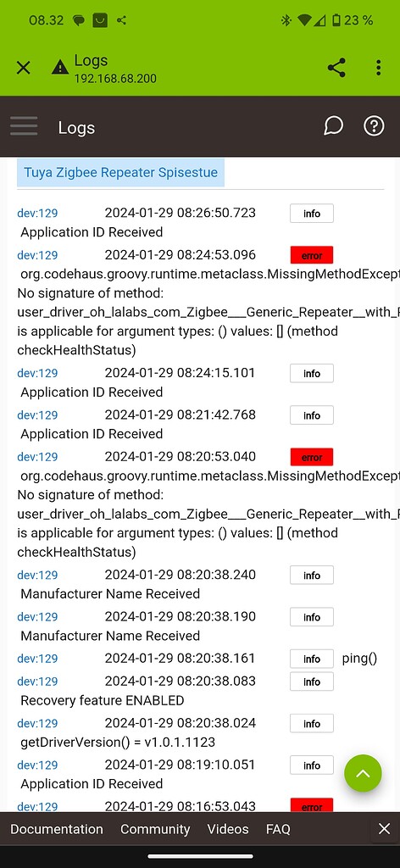
Task: Open the Videos footer link
Action: (228, 829)
